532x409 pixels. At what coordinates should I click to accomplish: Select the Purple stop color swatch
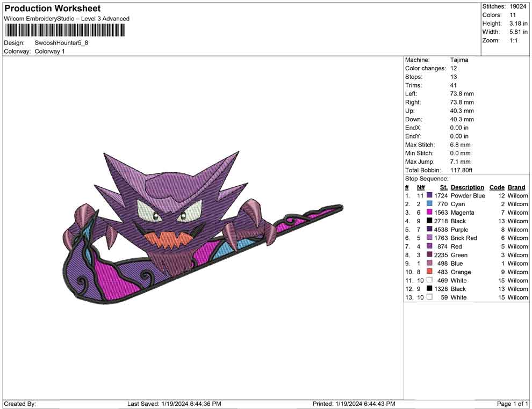click(429, 229)
